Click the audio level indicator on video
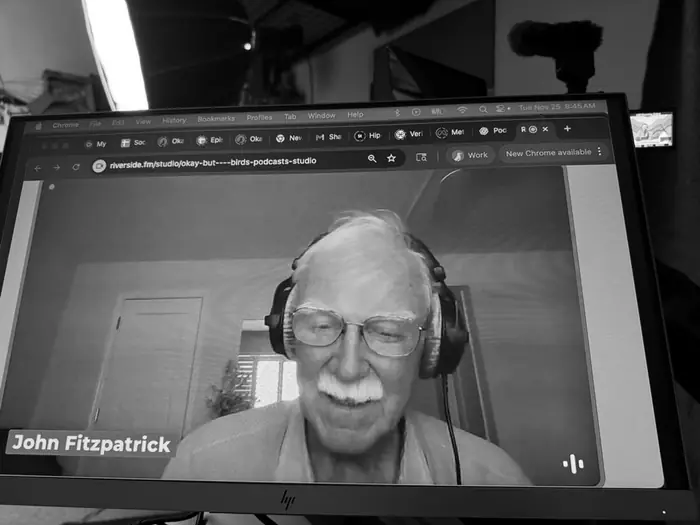This screenshot has width=700, height=525. pyautogui.click(x=573, y=464)
